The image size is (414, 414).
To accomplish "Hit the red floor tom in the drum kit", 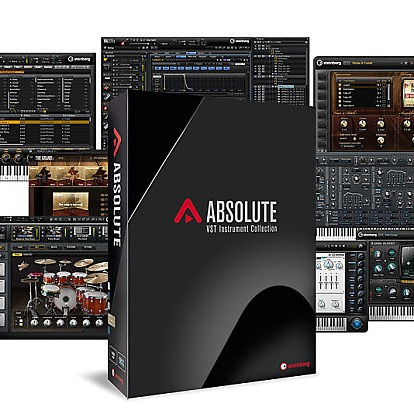I will point(95,303).
